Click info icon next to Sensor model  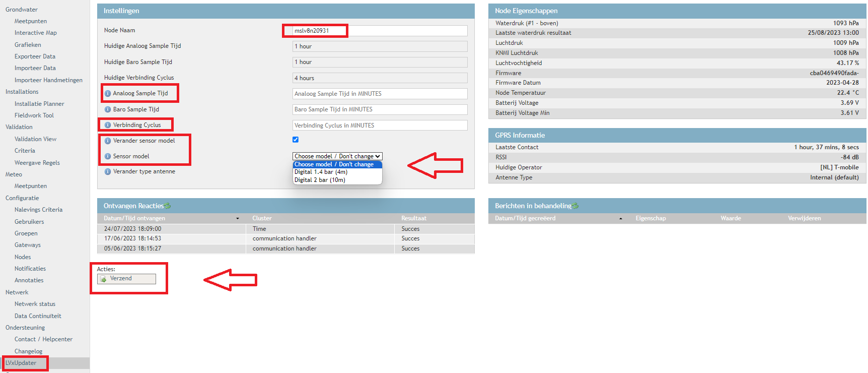[x=108, y=157]
